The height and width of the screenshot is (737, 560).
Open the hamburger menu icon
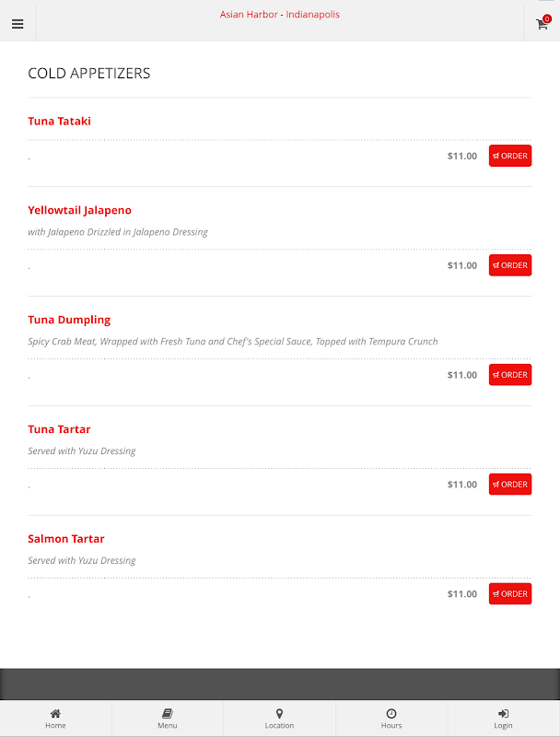coord(17,24)
